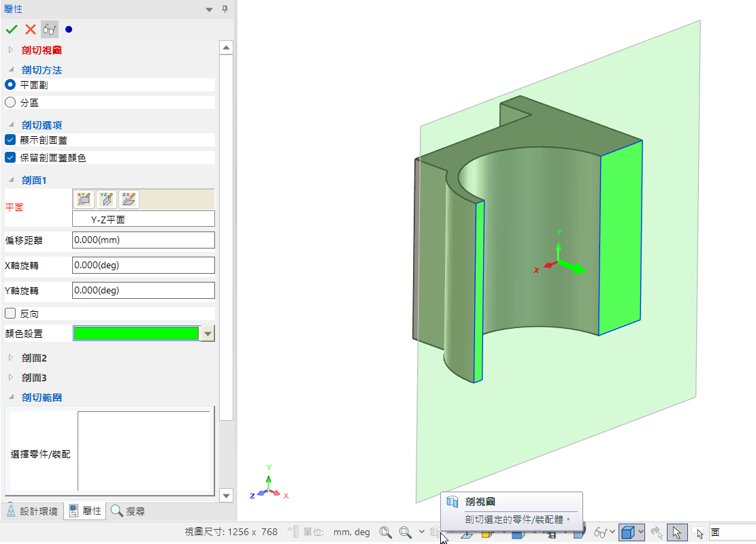
Task: Select the glasses preview icon in properties toolbar
Action: pyautogui.click(x=48, y=29)
